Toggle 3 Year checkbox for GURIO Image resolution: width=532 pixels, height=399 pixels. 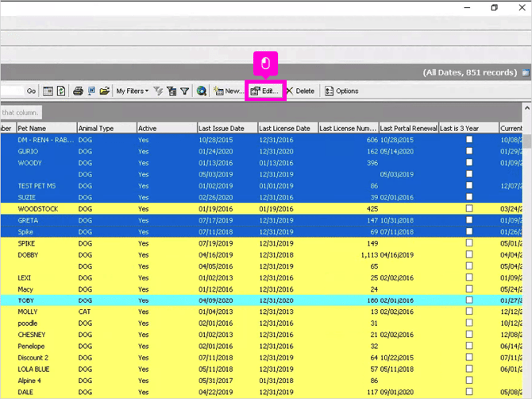click(469, 151)
